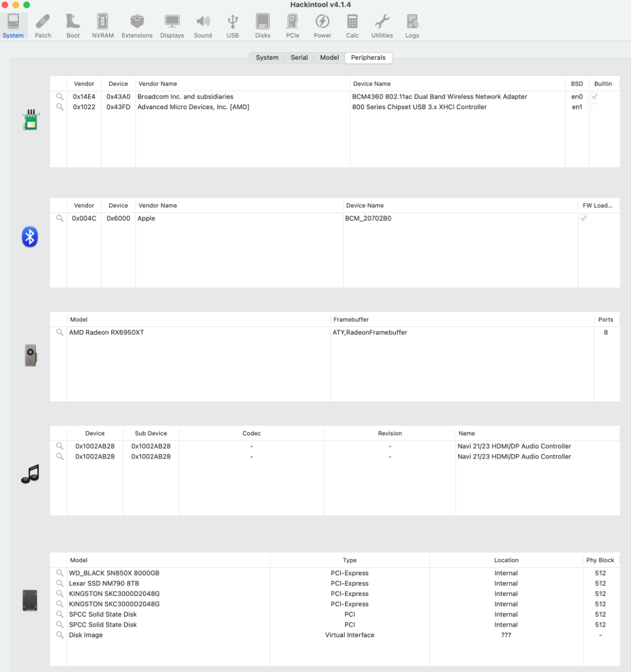Click the Phy Block column header
631x672 pixels.
point(600,560)
